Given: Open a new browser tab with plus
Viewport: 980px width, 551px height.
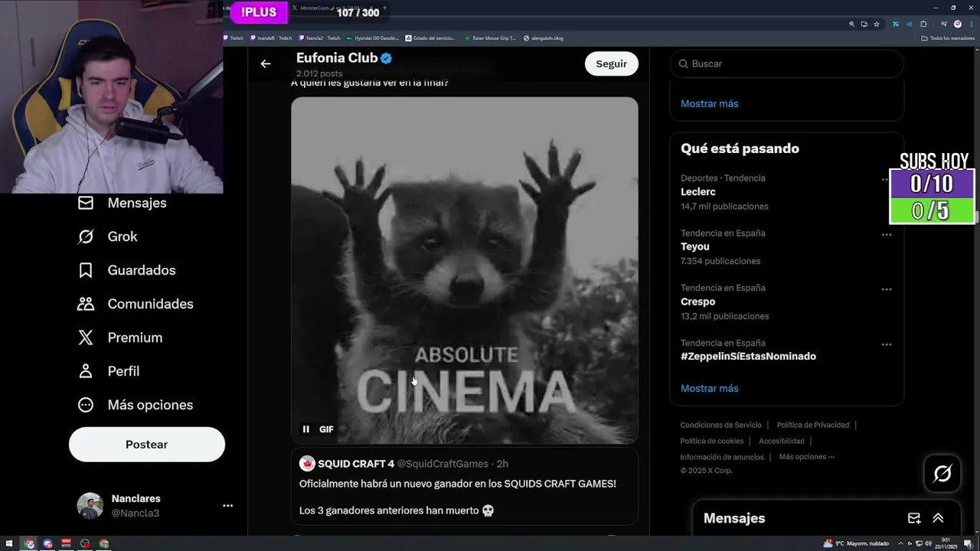Looking at the screenshot, I should (x=384, y=8).
